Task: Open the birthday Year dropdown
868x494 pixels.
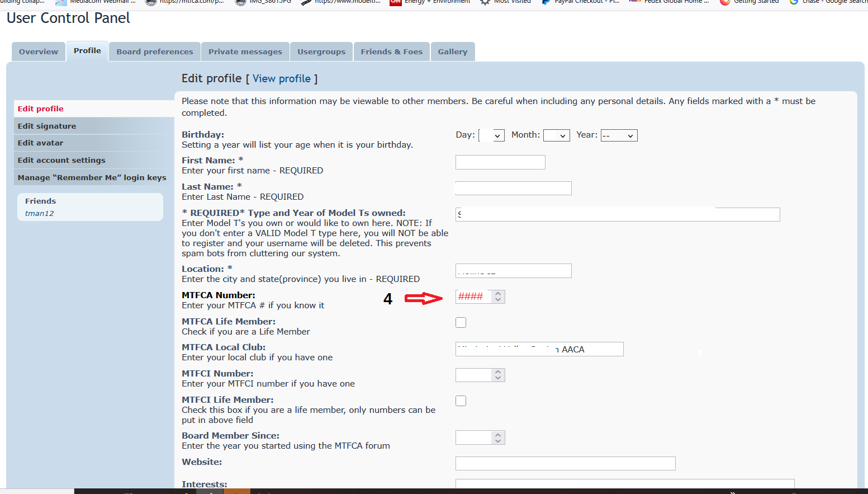Action: tap(619, 135)
